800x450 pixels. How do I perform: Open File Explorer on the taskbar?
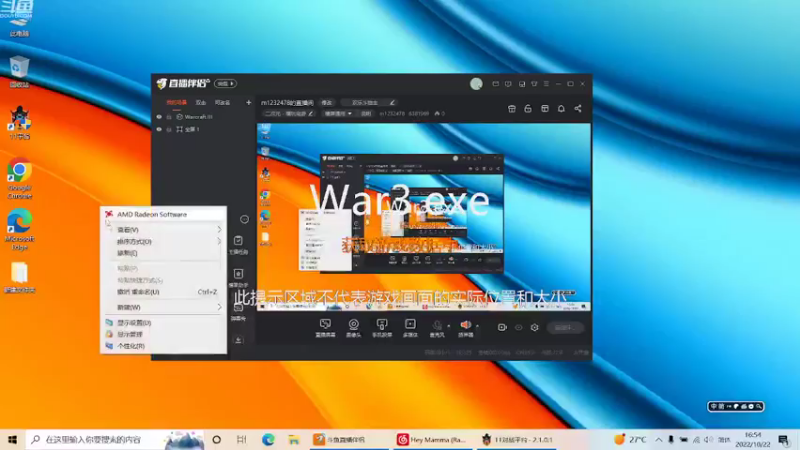(294, 440)
